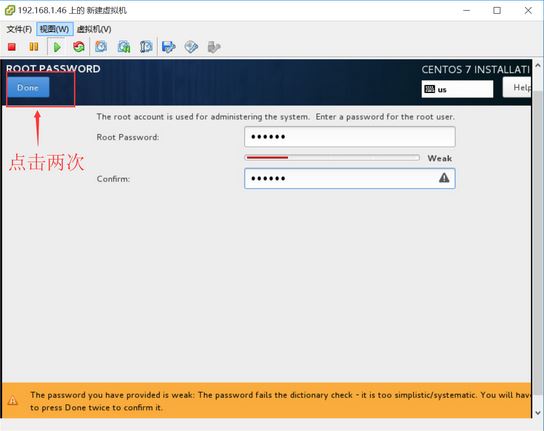545x431 pixels.
Task: Revert to snapshot icon in toolbar
Action: point(124,47)
